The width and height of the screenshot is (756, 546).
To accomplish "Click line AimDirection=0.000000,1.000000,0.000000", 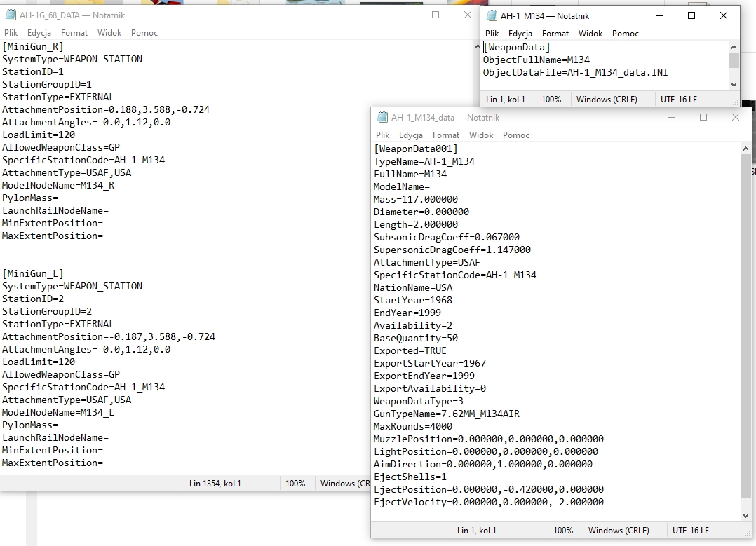I will coord(483,464).
